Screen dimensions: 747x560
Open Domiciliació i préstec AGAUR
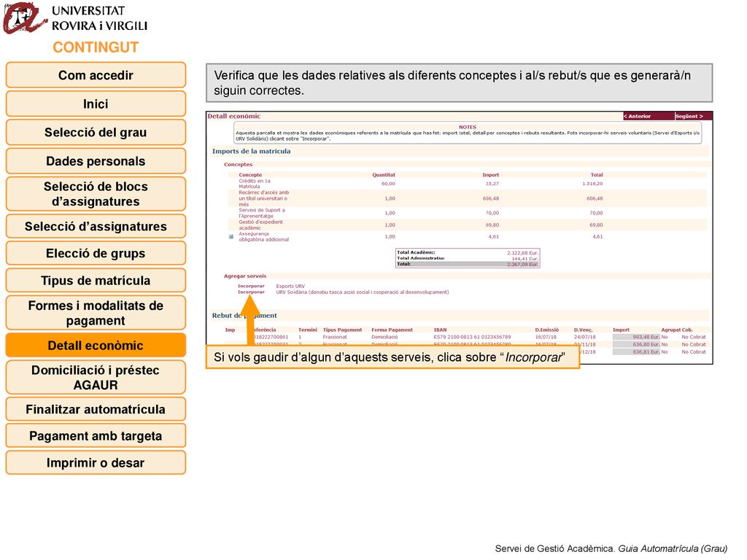click(96, 377)
